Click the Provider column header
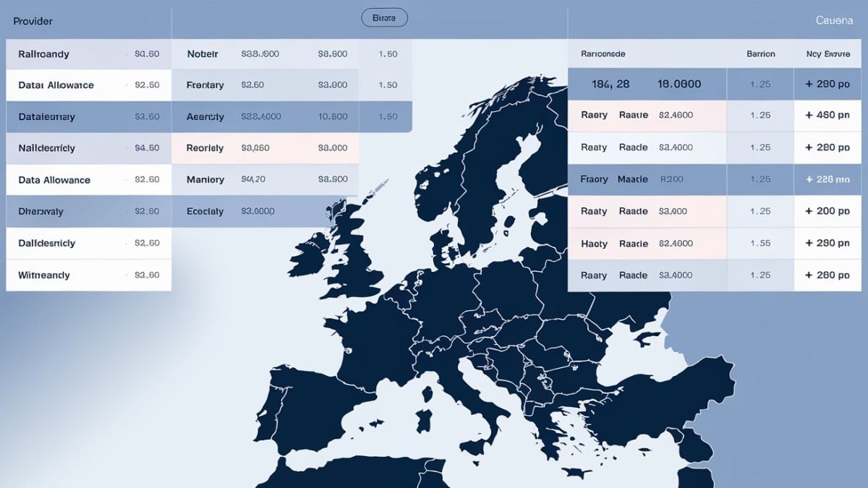The width and height of the screenshot is (868, 488). pos(33,22)
